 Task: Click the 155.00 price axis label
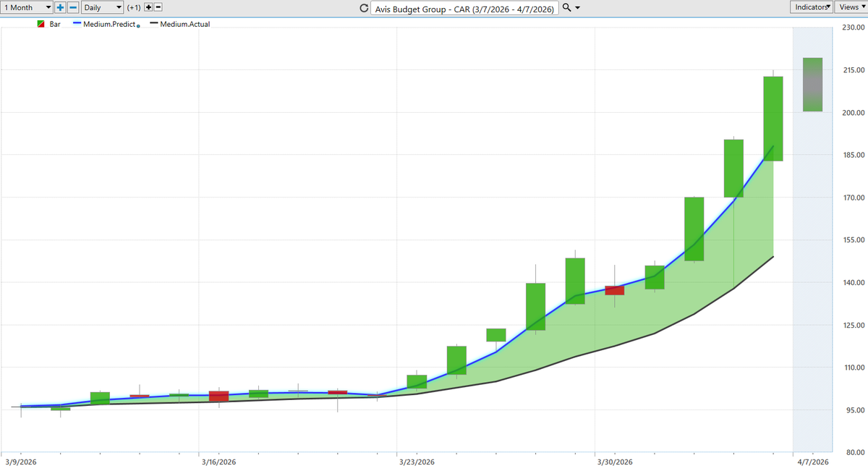[854, 240]
